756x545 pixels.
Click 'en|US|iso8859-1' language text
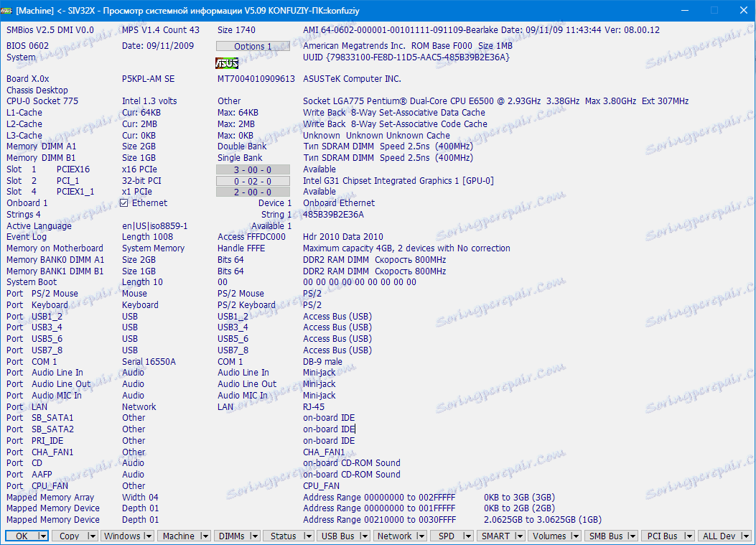coord(155,226)
